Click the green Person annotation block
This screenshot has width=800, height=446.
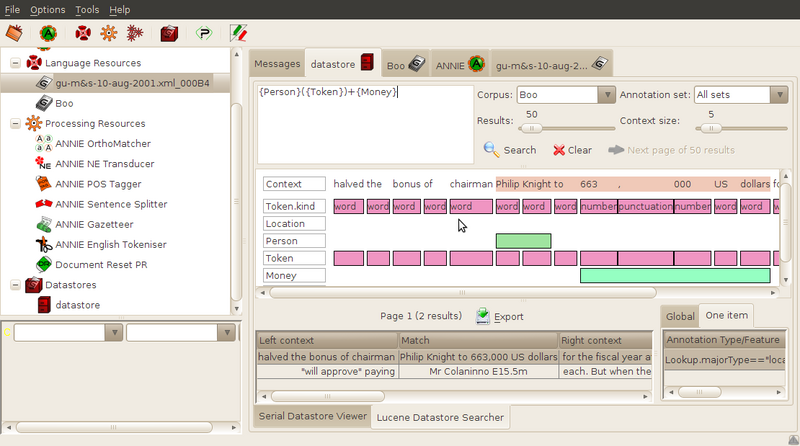523,241
